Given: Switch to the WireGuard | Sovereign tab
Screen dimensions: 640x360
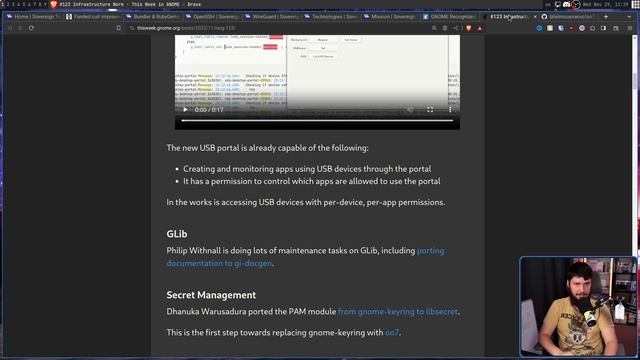Looking at the screenshot, I should pos(271,17).
